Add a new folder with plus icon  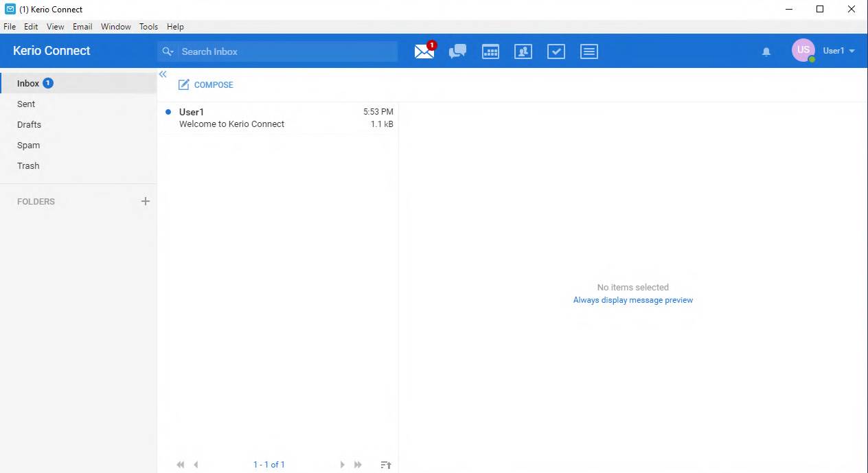tap(145, 201)
